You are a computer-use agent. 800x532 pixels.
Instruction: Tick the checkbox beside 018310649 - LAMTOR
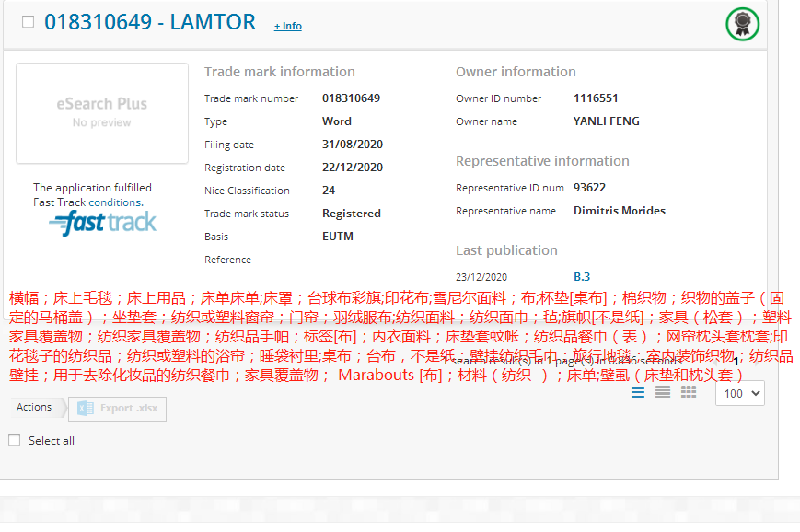28,22
